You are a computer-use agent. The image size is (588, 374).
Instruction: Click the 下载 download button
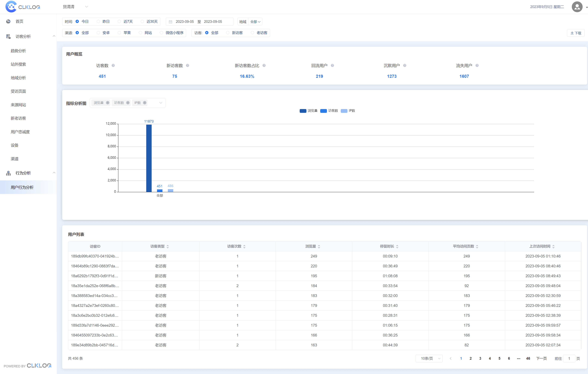[x=576, y=33]
